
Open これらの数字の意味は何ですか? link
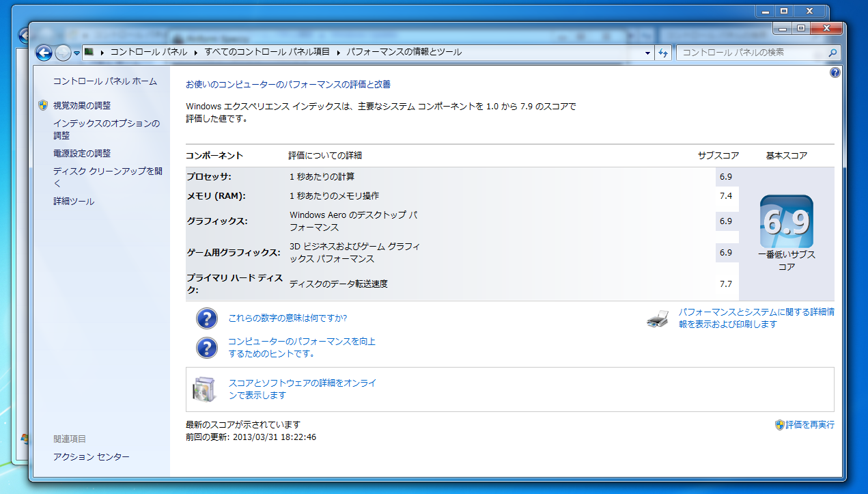click(x=288, y=318)
